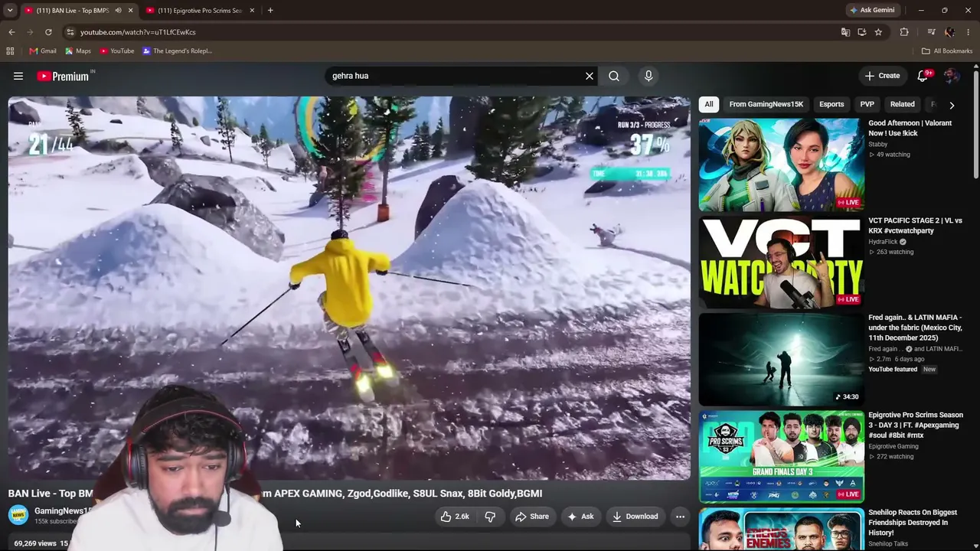Dislike this video
980x551 pixels.
pyautogui.click(x=490, y=517)
